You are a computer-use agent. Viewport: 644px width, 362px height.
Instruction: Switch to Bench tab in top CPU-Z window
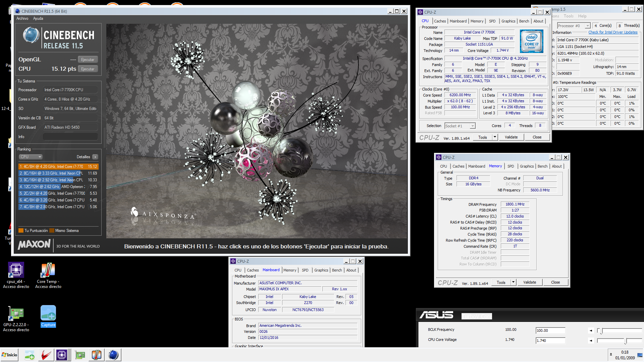(x=524, y=21)
